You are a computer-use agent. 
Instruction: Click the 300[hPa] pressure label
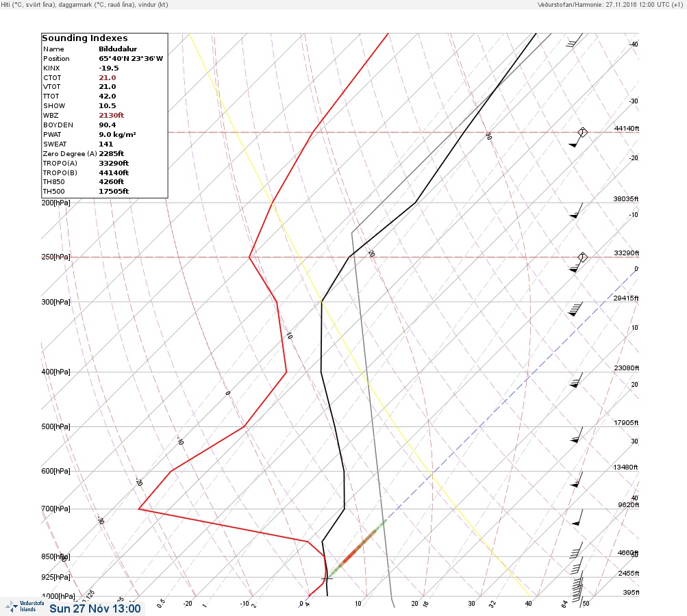click(55, 302)
